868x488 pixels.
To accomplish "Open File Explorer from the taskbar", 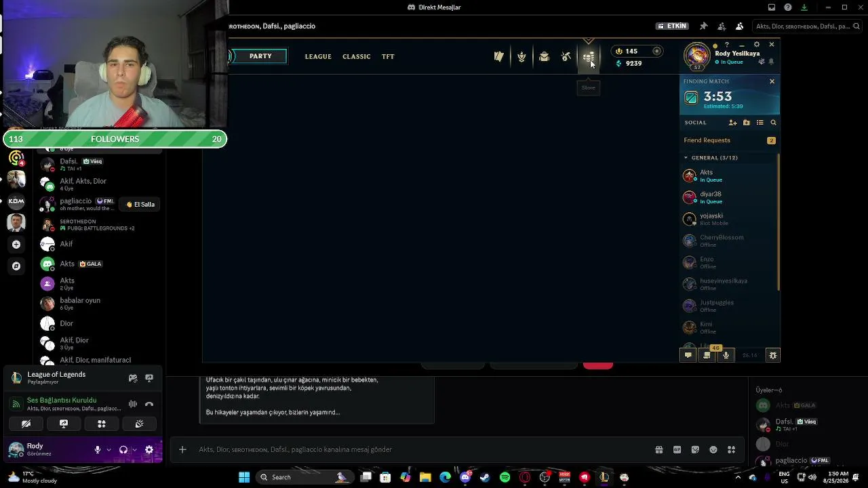I will pyautogui.click(x=425, y=477).
